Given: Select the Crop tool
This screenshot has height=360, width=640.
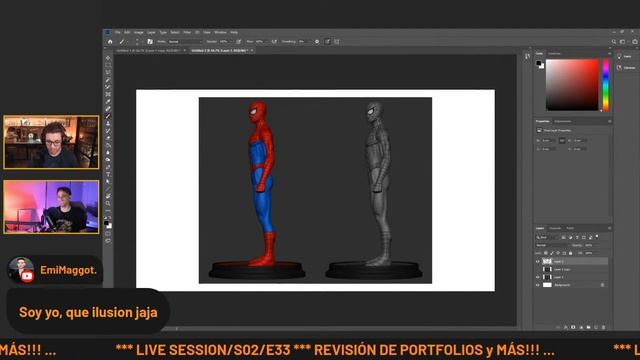Looking at the screenshot, I should [x=108, y=87].
